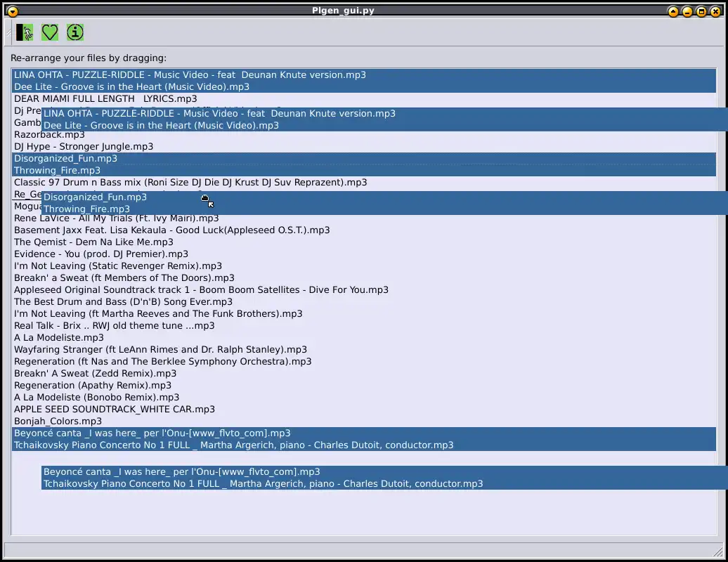
Task: Select 'The Best Drum and Bass (D'n'B) Song Ever.mp3'
Action: 364,301
